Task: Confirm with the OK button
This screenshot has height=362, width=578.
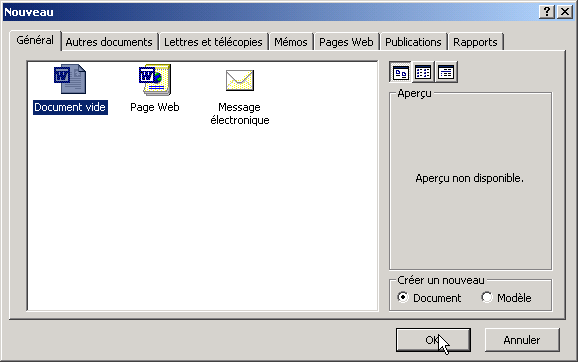Action: (433, 340)
